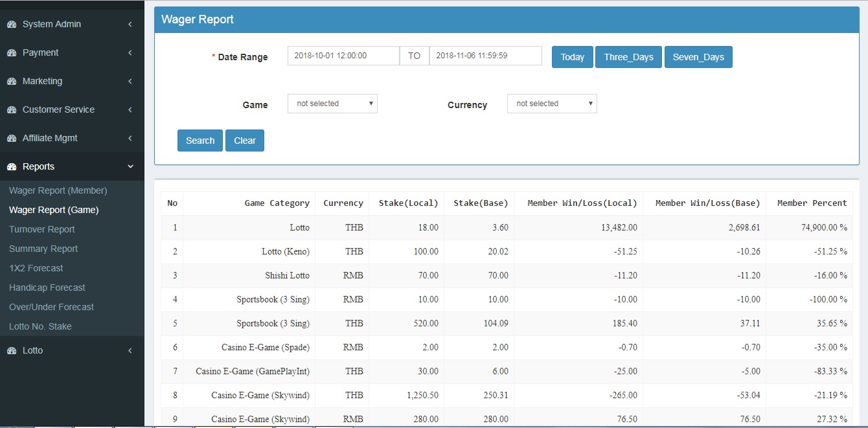Open the Currency dropdown
This screenshot has height=428, width=868.
click(552, 104)
